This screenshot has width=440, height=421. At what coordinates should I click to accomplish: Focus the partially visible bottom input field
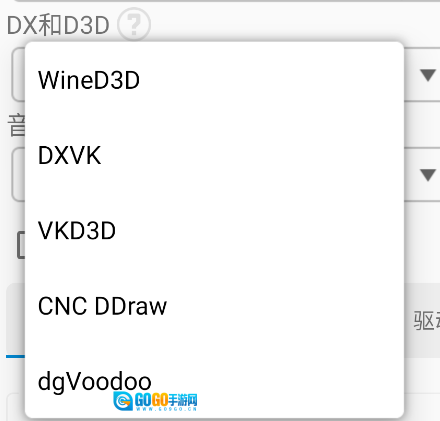16,407
